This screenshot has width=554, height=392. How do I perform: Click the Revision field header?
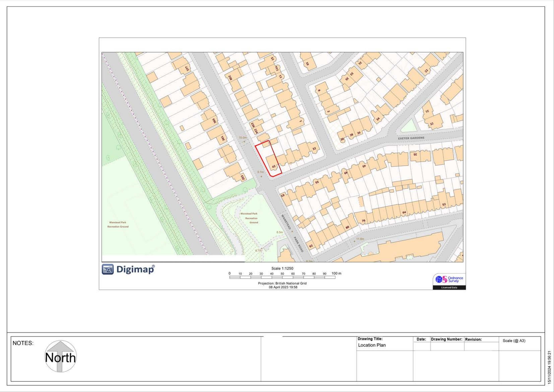pos(473,339)
